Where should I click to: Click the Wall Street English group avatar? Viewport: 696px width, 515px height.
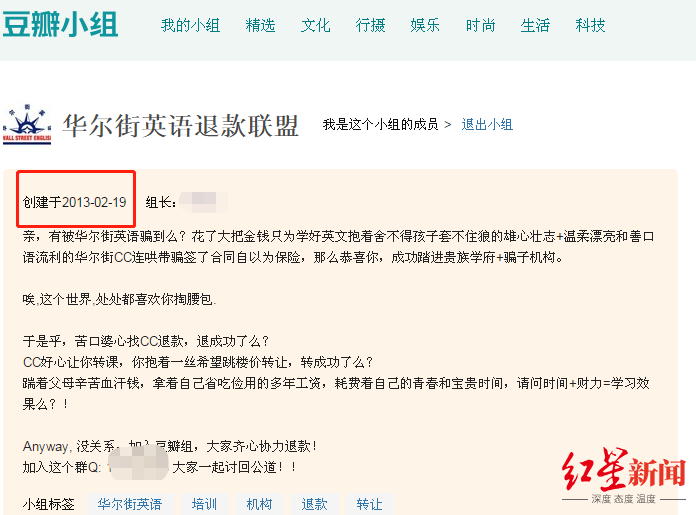pos(27,125)
